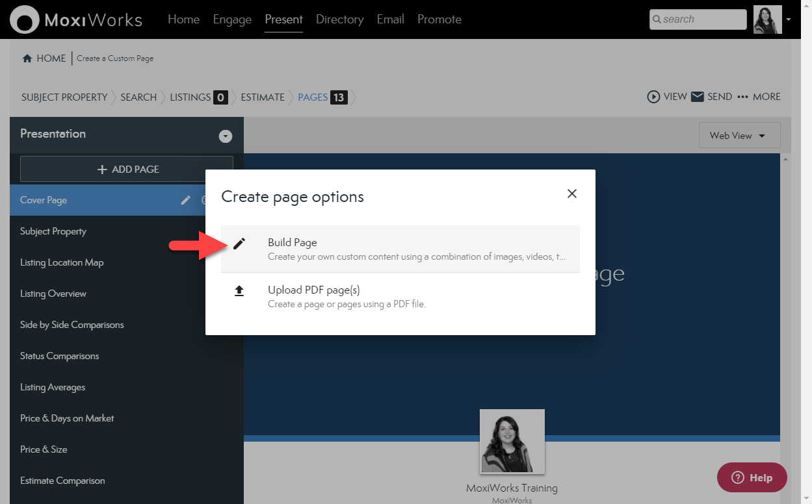812x504 pixels.
Task: Edit Cover Page with pencil icon
Action: tap(186, 200)
